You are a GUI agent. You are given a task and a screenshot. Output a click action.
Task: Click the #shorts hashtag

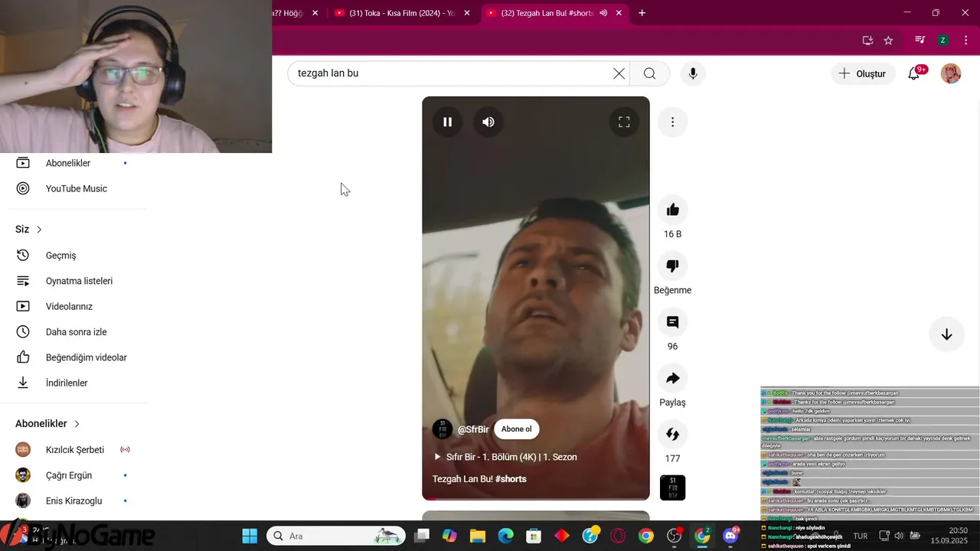tap(511, 479)
